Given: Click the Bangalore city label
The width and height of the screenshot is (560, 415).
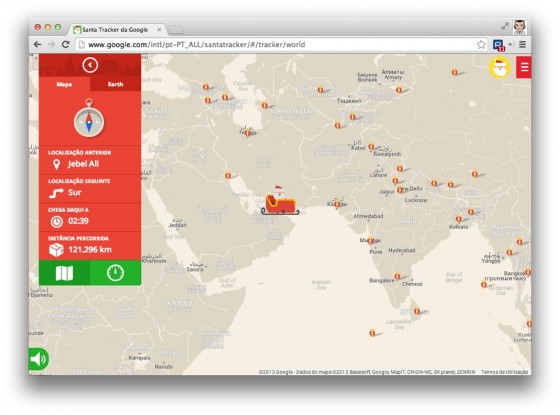Looking at the screenshot, I should pos(382,280).
